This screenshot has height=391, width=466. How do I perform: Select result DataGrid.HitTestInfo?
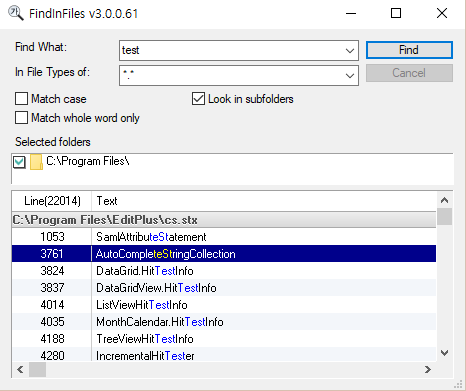click(224, 271)
